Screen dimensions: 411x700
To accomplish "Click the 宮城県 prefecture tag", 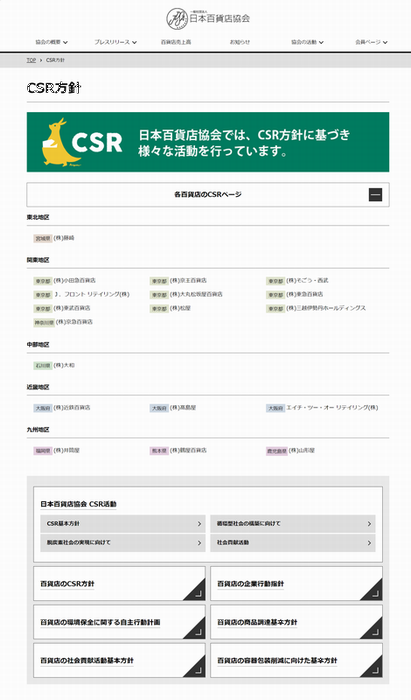I will coord(43,238).
